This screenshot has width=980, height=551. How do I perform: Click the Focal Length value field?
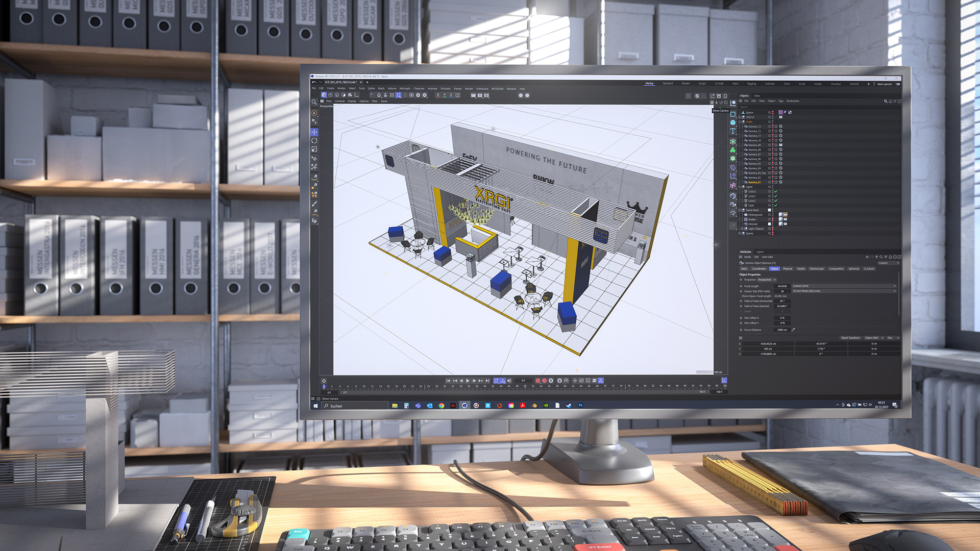[x=782, y=286]
